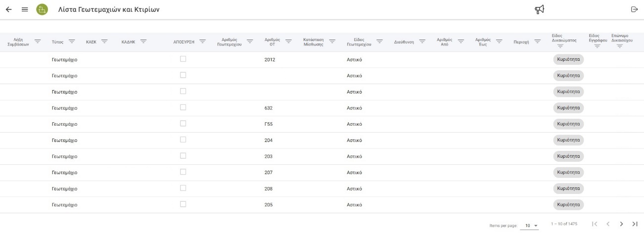Jump to the last page
The height and width of the screenshot is (235, 644).
pos(635,224)
